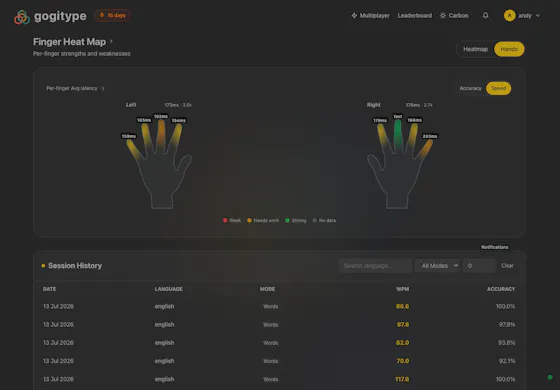
Task: Click the 97.6 WPM value
Action: pos(403,325)
